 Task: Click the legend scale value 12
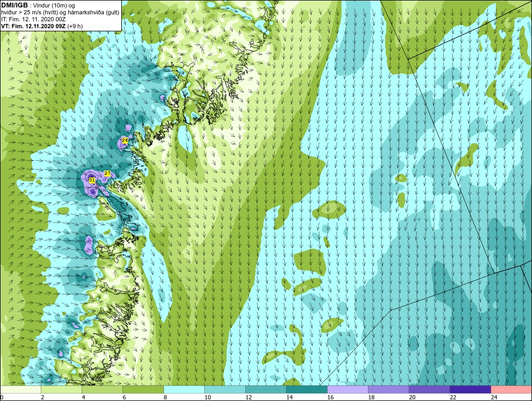point(248,397)
